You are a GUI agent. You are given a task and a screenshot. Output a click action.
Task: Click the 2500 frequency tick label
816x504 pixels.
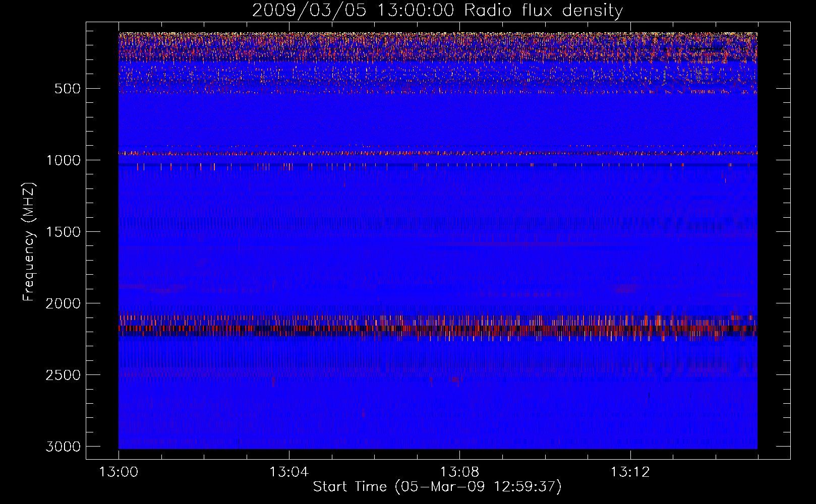tap(63, 375)
